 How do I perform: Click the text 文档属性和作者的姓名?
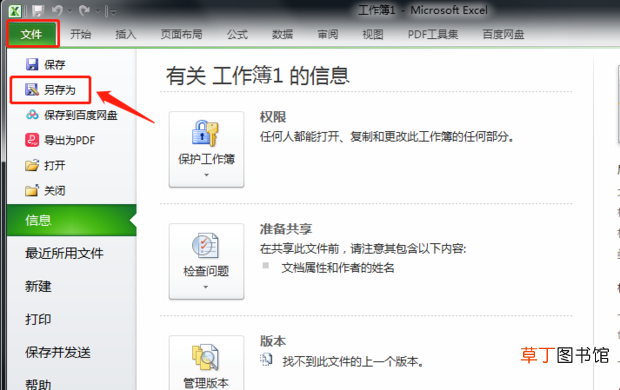338,268
